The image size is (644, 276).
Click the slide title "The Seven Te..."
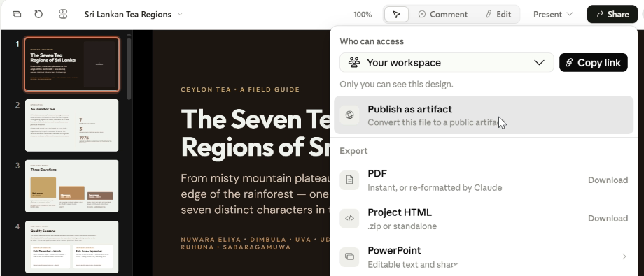coord(255,133)
